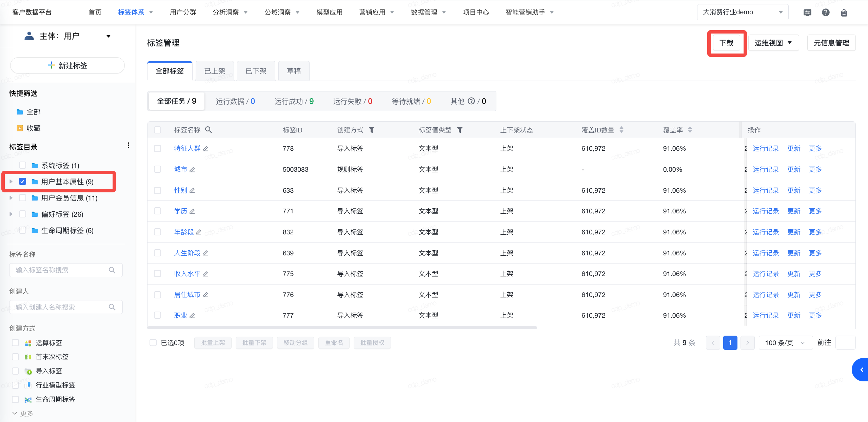Open the 创建方式 column filter icon

point(372,130)
